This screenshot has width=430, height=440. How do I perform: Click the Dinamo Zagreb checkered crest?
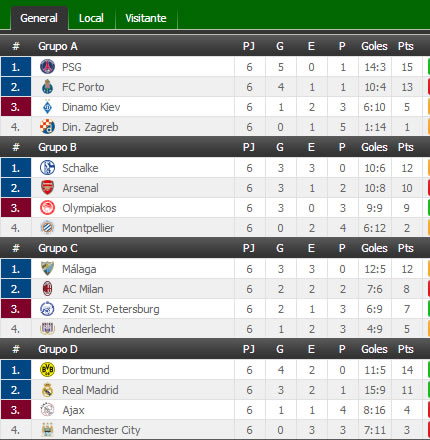click(47, 127)
